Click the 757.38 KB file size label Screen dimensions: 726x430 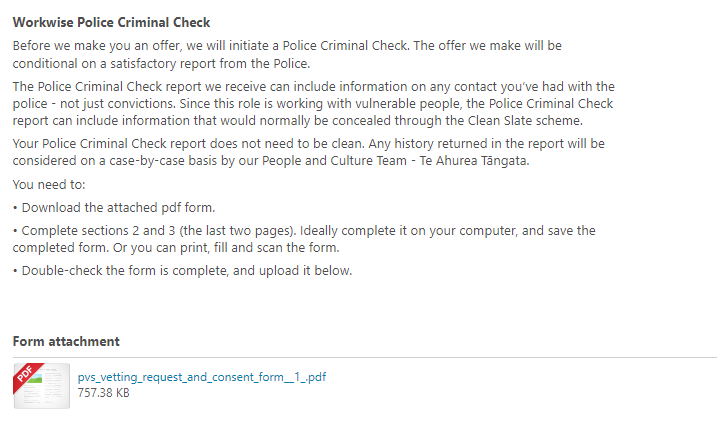pyautogui.click(x=103, y=393)
